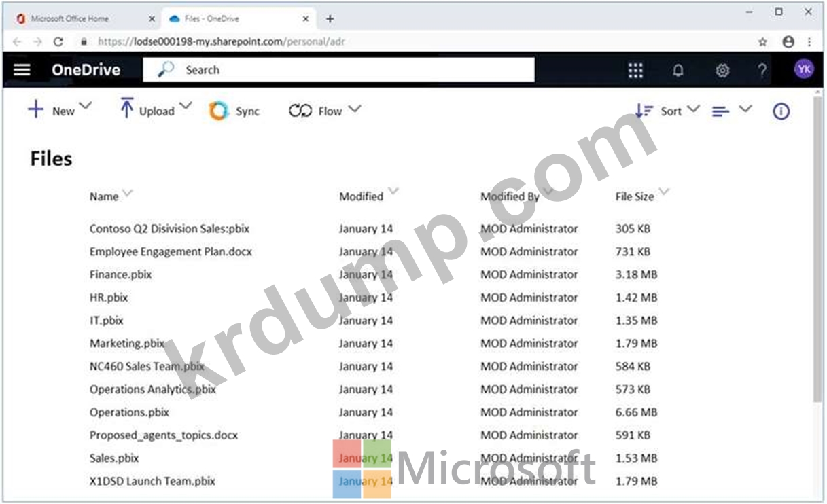Open the Marketing.pbix file
This screenshot has width=827, height=504.
[127, 344]
